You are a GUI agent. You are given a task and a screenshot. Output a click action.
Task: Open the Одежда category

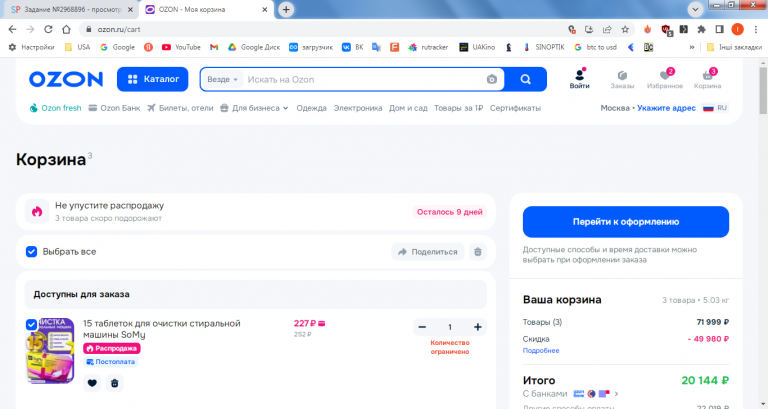click(x=311, y=108)
